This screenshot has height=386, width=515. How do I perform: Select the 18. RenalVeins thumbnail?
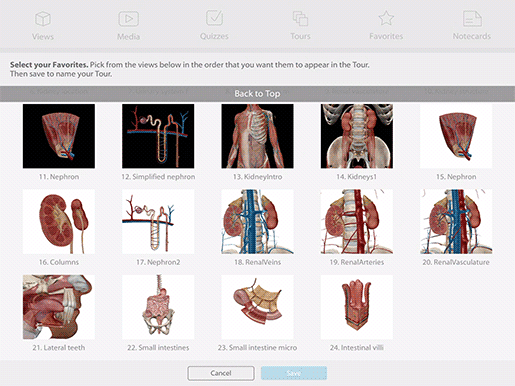(257, 222)
